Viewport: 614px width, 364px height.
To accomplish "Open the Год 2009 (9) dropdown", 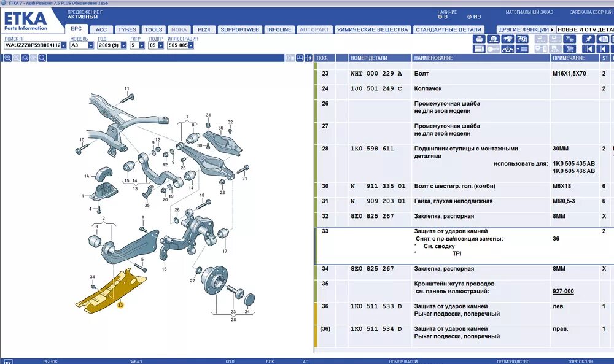I will click(x=123, y=45).
